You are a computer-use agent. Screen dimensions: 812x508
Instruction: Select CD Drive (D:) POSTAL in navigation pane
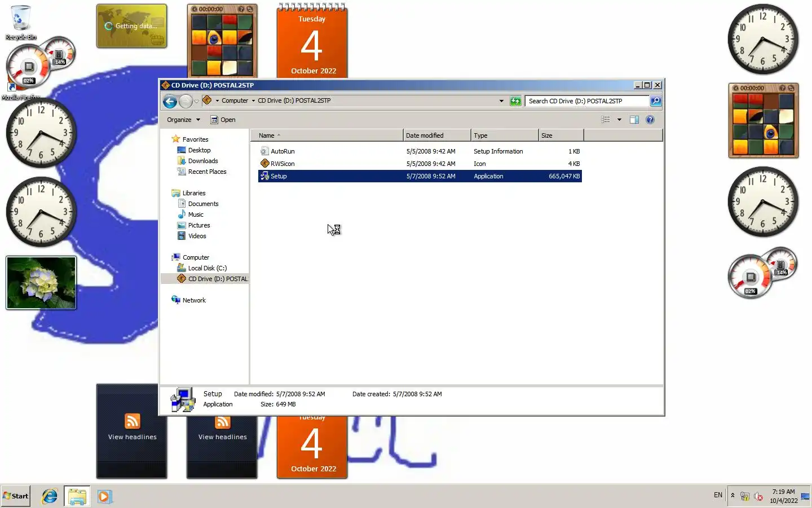point(218,279)
